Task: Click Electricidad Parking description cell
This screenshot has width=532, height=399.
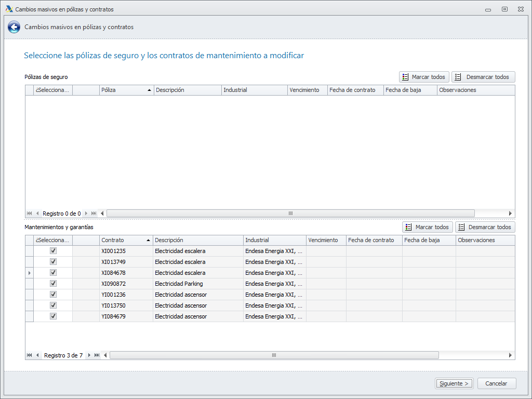Action: click(198, 283)
